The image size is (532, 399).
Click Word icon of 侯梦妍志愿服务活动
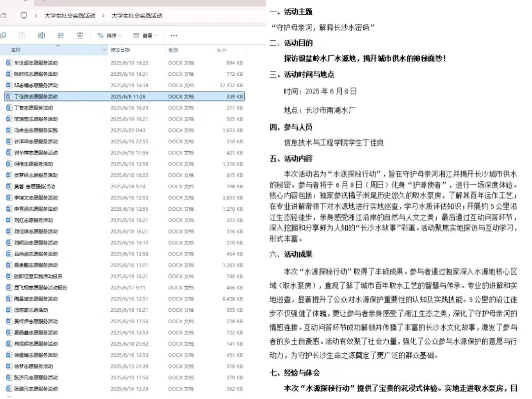click(x=9, y=175)
